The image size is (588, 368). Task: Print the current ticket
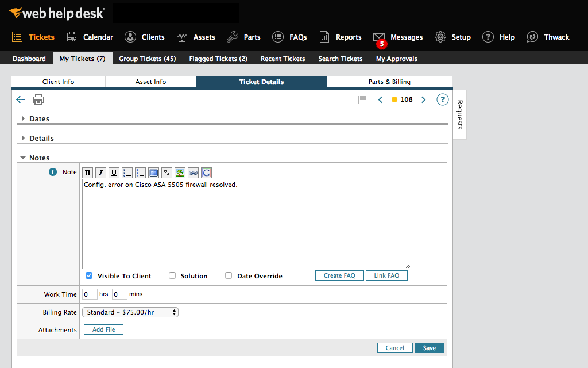(38, 99)
